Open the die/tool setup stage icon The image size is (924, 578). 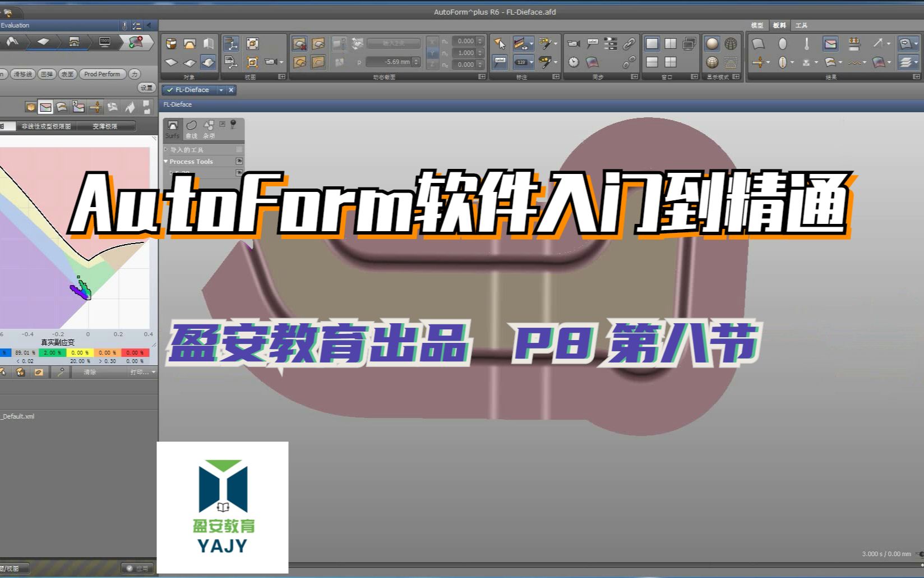click(x=74, y=42)
